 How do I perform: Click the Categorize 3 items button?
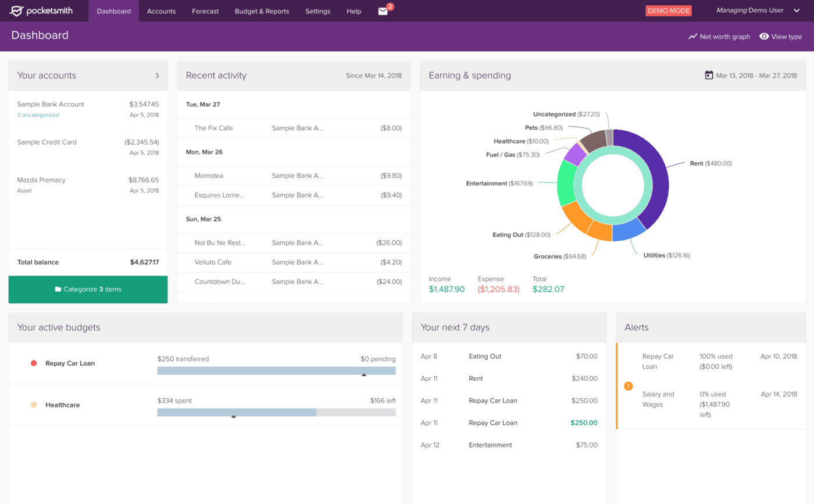coord(88,289)
